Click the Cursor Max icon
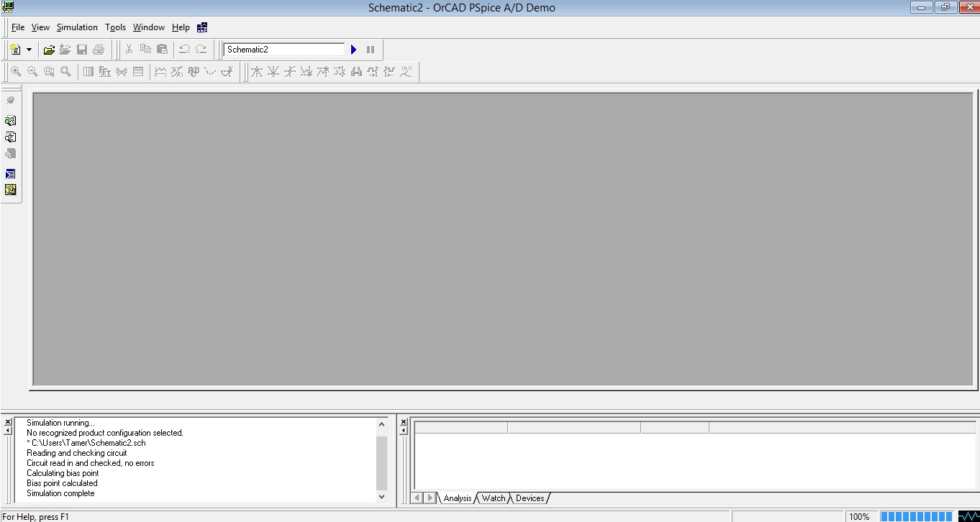Image resolution: width=980 pixels, height=522 pixels. pyautogui.click(x=322, y=72)
